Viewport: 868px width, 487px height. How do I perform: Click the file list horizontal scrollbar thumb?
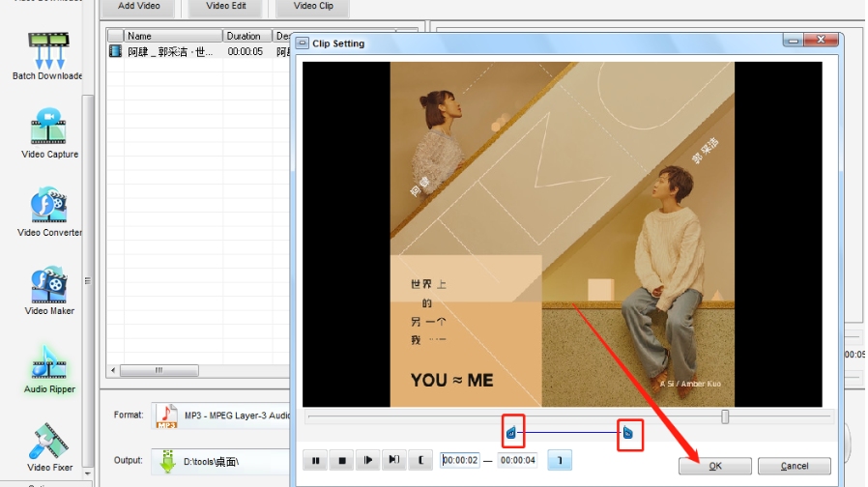[159, 370]
